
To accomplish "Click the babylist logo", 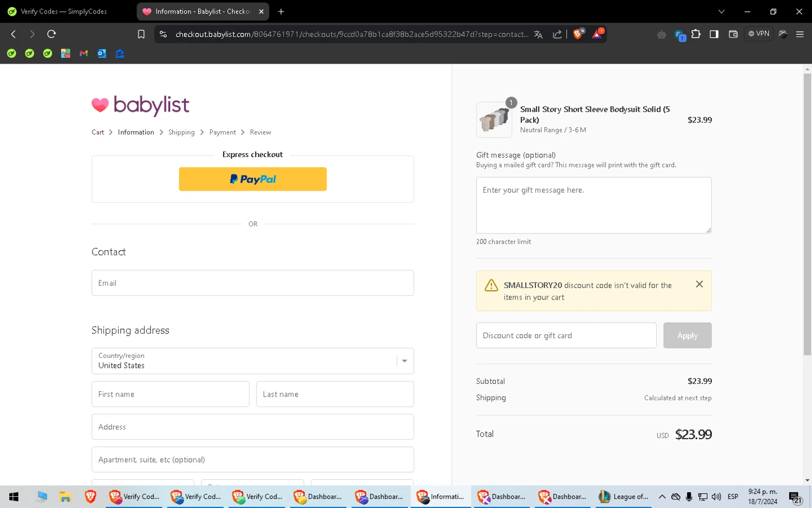I will (141, 105).
